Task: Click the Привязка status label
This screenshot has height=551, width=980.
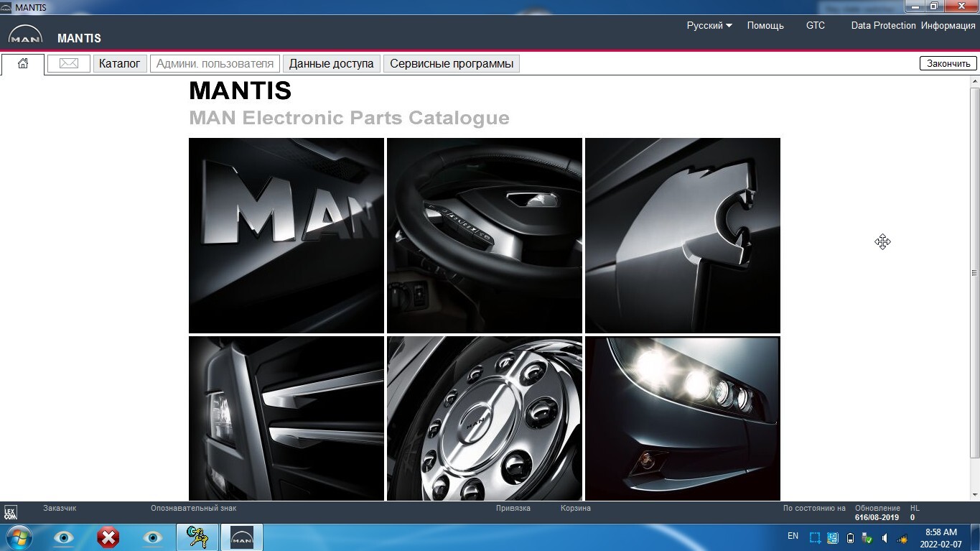Action: [513, 508]
